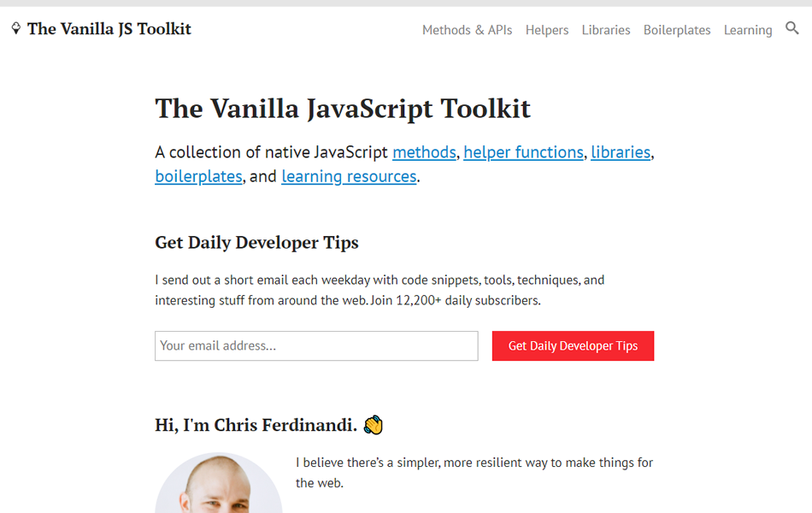The height and width of the screenshot is (513, 812).
Task: Open the Methods & APIs menu item
Action: [467, 30]
